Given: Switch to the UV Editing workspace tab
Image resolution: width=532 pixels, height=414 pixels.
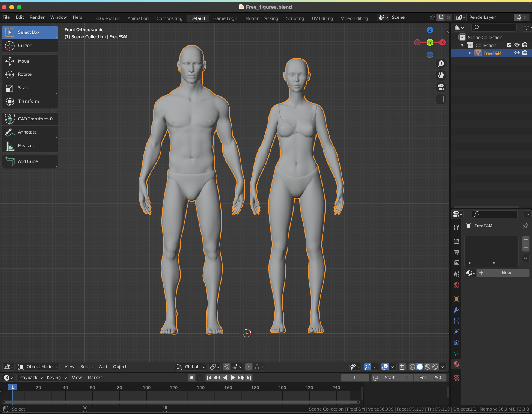Looking at the screenshot, I should pyautogui.click(x=322, y=18).
